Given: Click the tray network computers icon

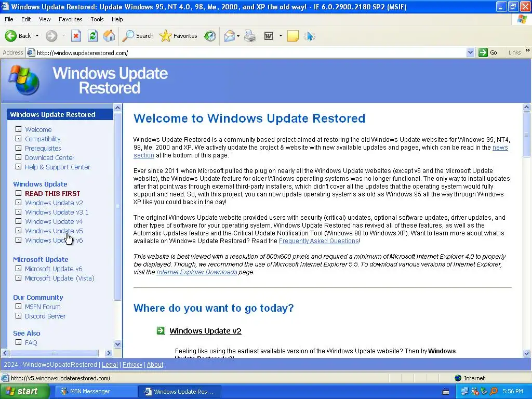Looking at the screenshot, I should (464, 391).
